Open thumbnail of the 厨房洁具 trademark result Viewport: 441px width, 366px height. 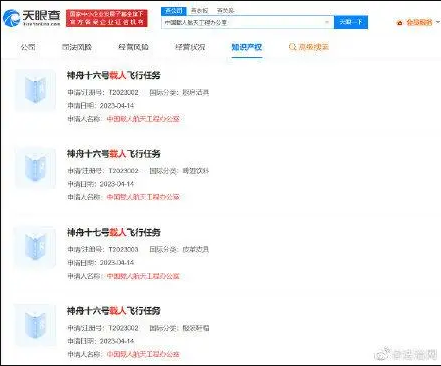(x=35, y=90)
